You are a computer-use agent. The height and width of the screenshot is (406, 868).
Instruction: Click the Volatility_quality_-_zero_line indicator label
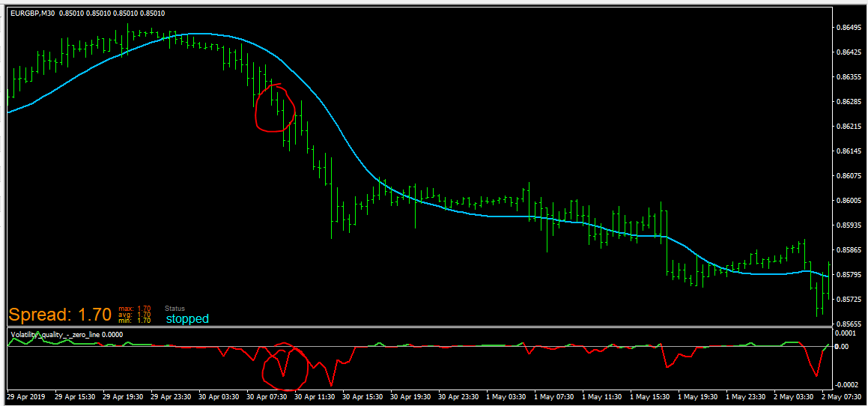tap(56, 335)
